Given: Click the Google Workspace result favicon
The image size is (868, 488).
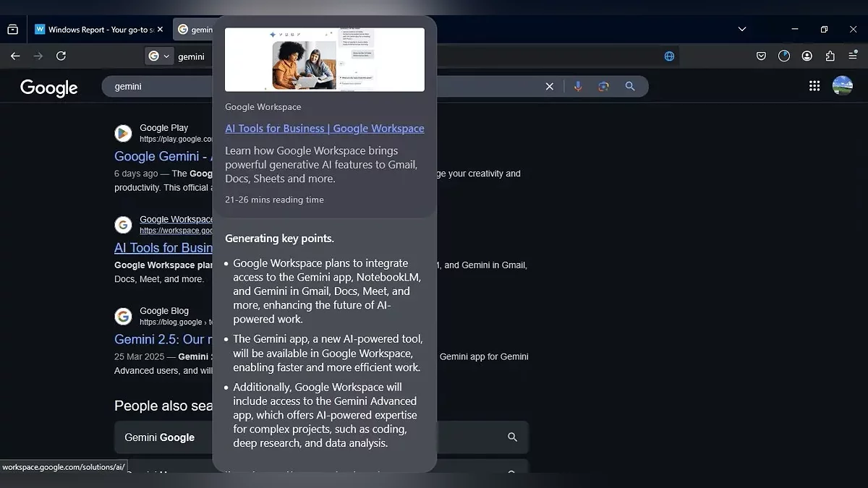Looking at the screenshot, I should click(x=123, y=225).
